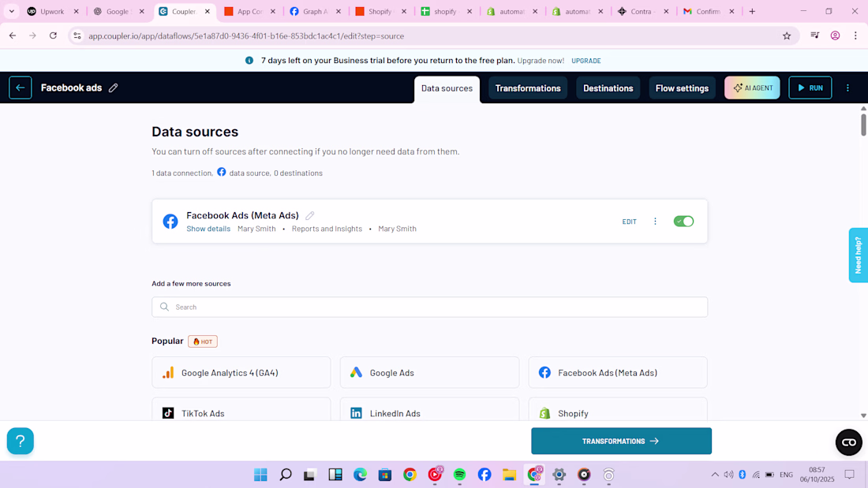The height and width of the screenshot is (488, 868).
Task: Open volume control in system tray
Action: (x=728, y=475)
